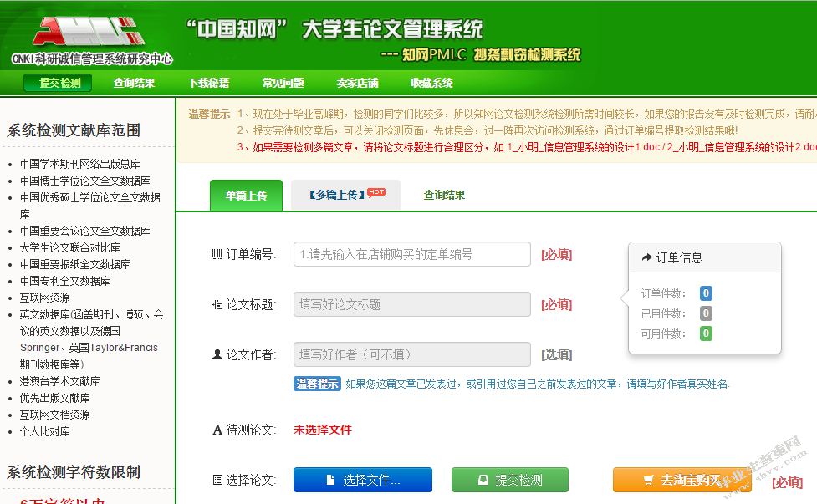Focus the 订单编号 input field
The image size is (817, 504).
point(412,254)
